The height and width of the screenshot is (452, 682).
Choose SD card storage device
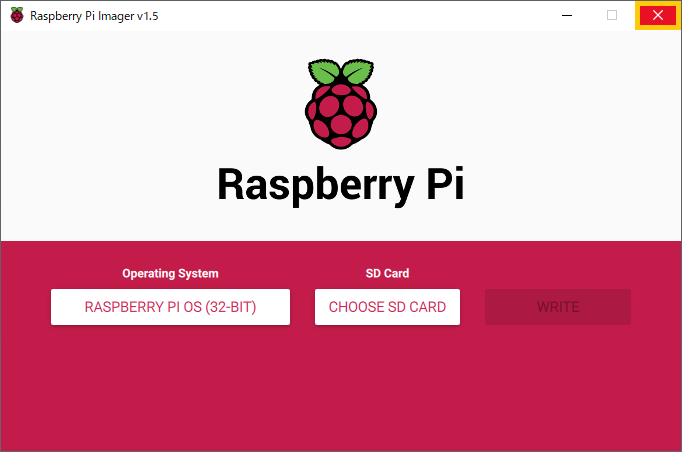(x=387, y=307)
